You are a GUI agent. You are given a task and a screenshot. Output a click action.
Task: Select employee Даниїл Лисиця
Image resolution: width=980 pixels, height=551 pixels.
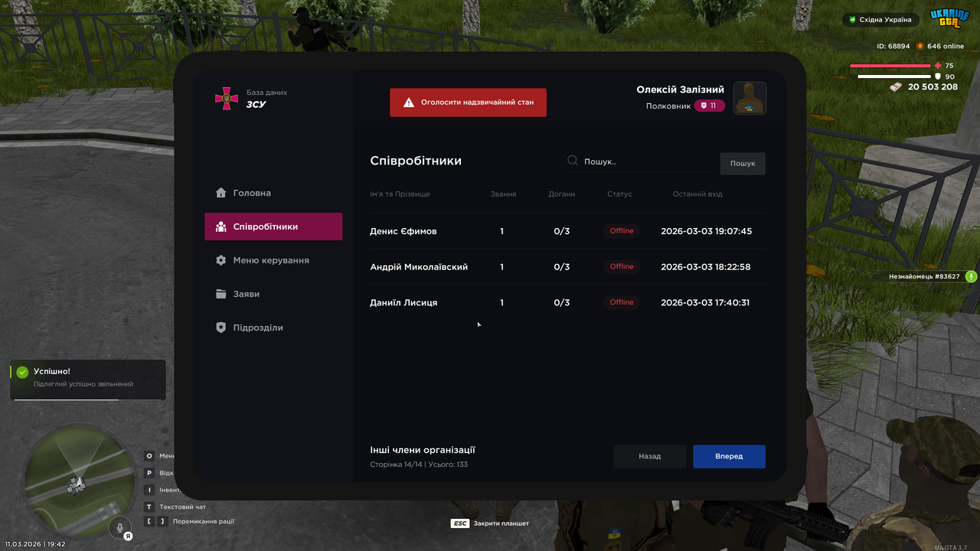click(x=403, y=303)
